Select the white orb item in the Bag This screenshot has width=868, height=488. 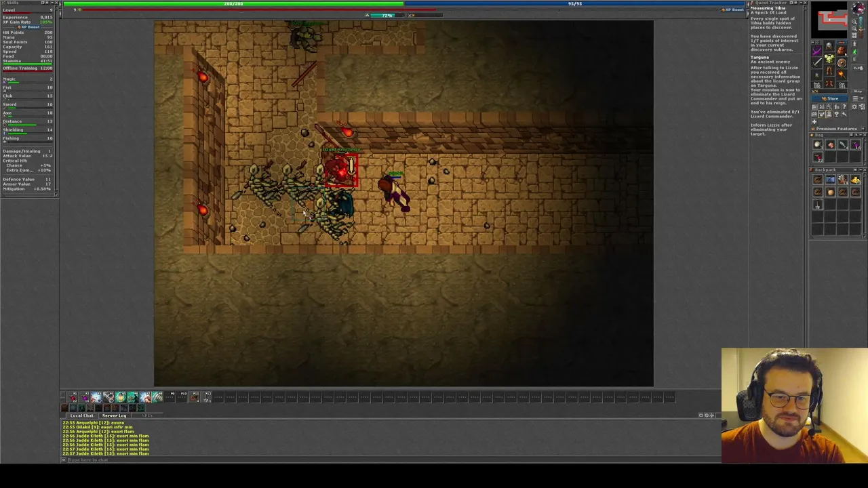pyautogui.click(x=818, y=144)
